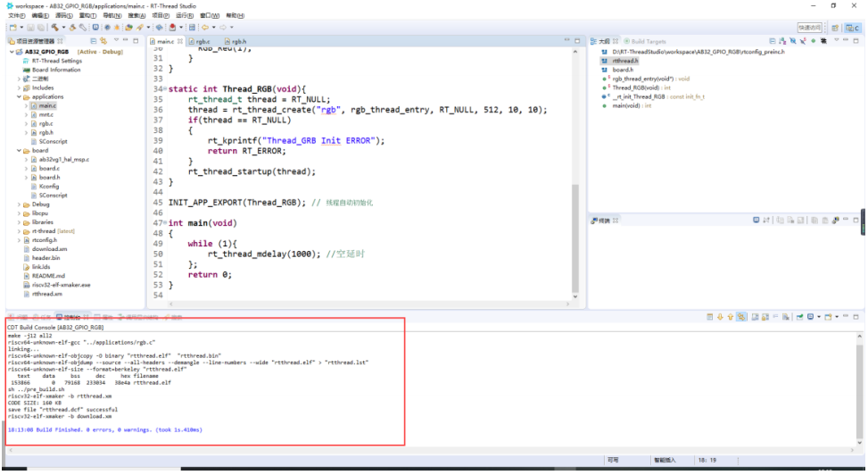
Task: Open the build dropdown arrow beside hammer
Action: 63,27
